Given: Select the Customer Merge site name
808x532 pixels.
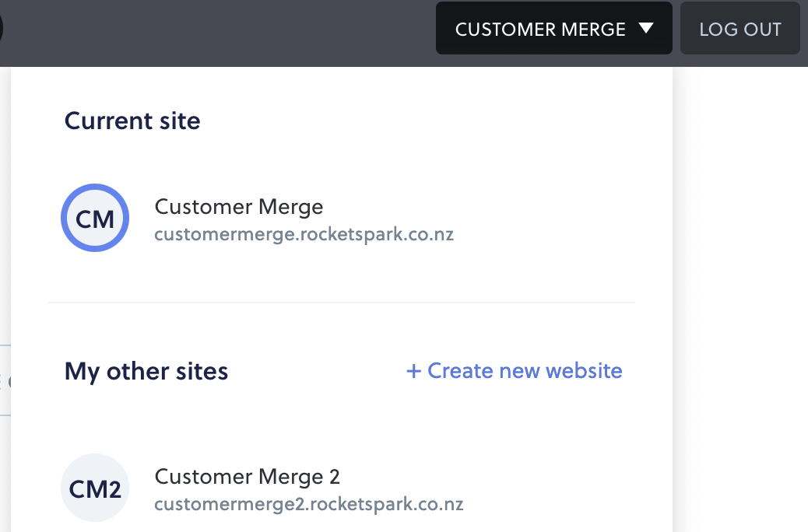Looking at the screenshot, I should 239,207.
